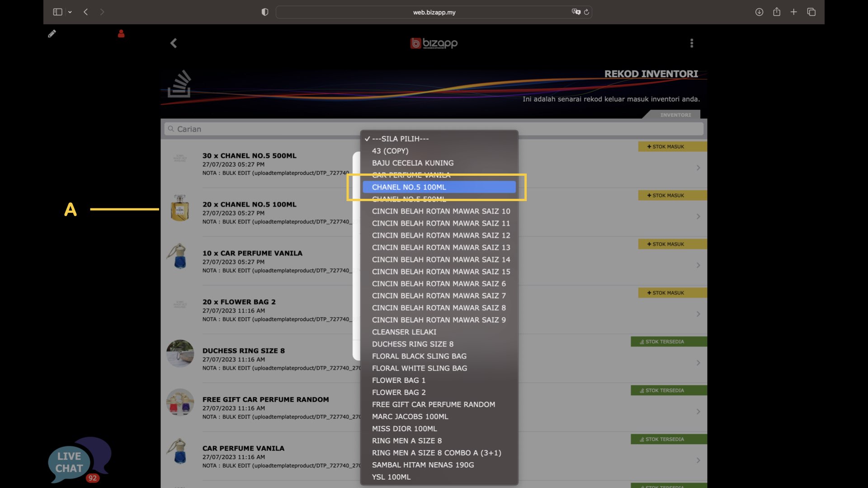Click the translate page icon

tap(576, 12)
